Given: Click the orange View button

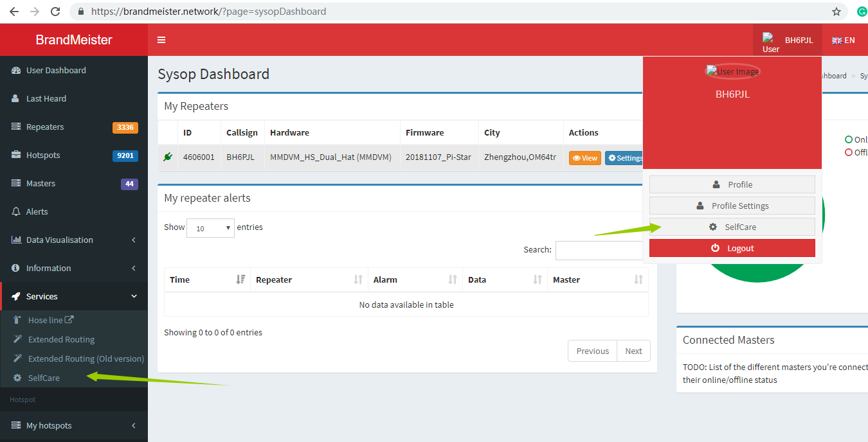Looking at the screenshot, I should pos(584,158).
